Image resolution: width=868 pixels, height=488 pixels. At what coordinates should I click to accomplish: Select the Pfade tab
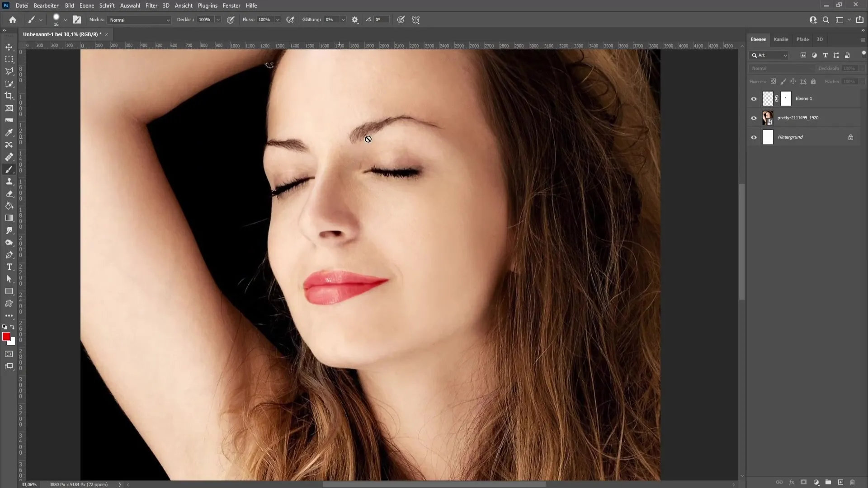pyautogui.click(x=802, y=39)
